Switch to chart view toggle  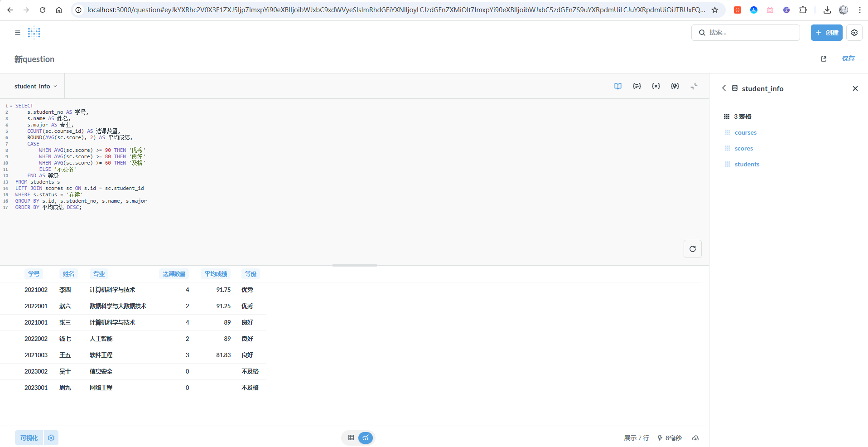click(366, 438)
